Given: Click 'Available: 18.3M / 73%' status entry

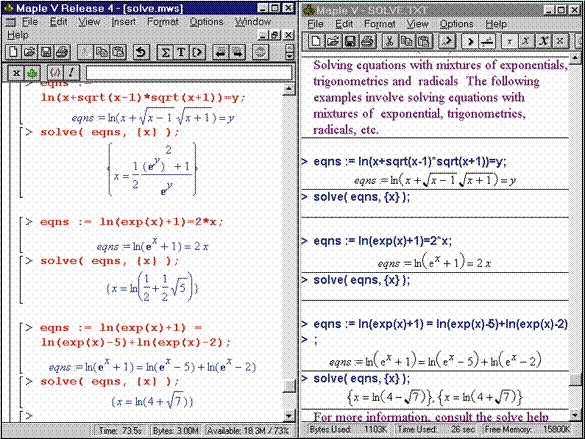Looking at the screenshot, I should click(x=248, y=431).
